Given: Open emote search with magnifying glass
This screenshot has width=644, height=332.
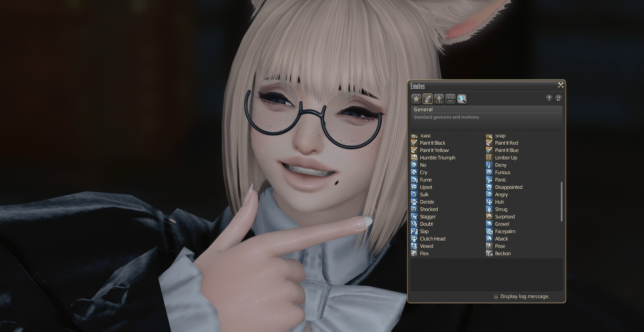Looking at the screenshot, I should (462, 99).
